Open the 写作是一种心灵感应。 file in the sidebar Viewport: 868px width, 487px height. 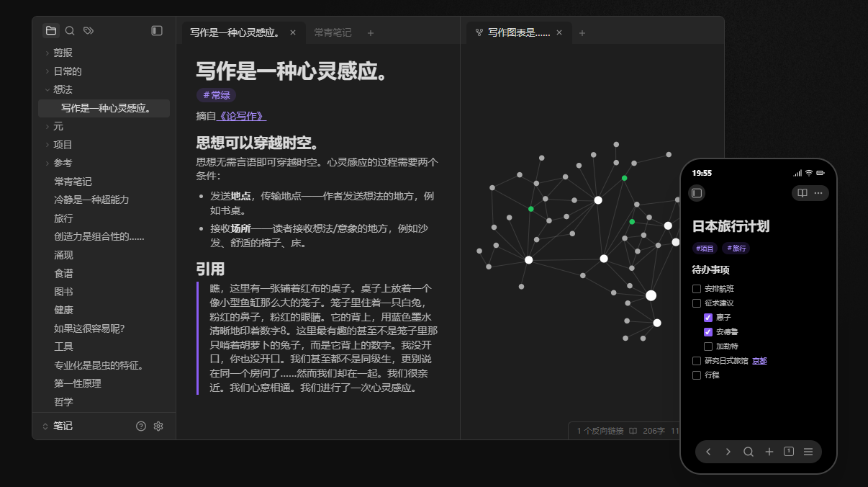coord(104,108)
